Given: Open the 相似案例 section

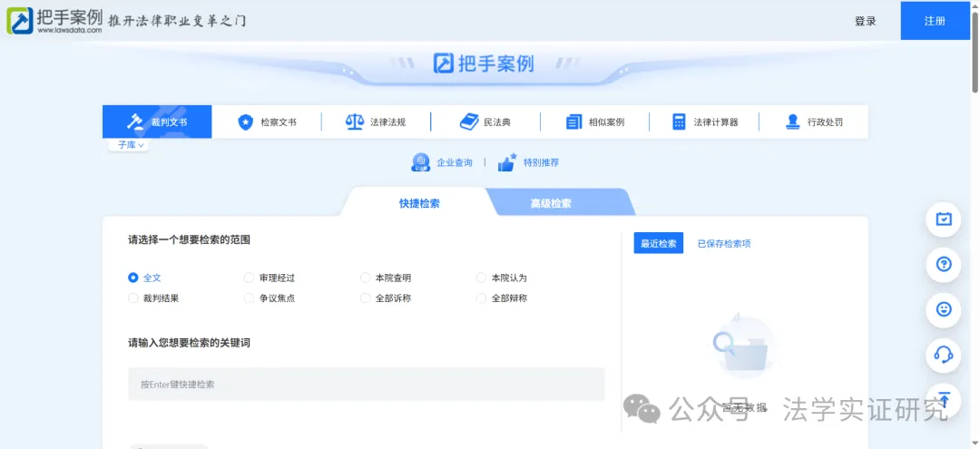Looking at the screenshot, I should [x=606, y=122].
